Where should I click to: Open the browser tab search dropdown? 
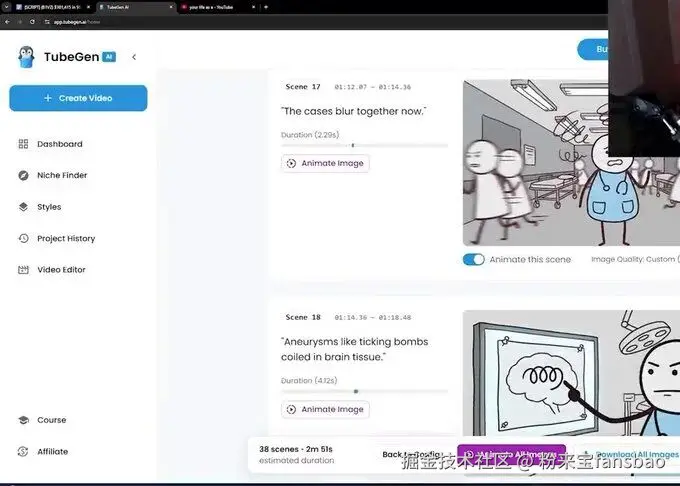click(x=6, y=7)
